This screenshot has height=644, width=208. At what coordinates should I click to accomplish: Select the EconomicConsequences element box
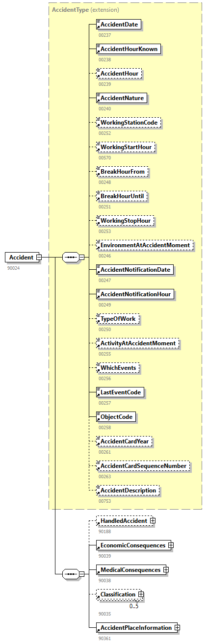(x=132, y=545)
